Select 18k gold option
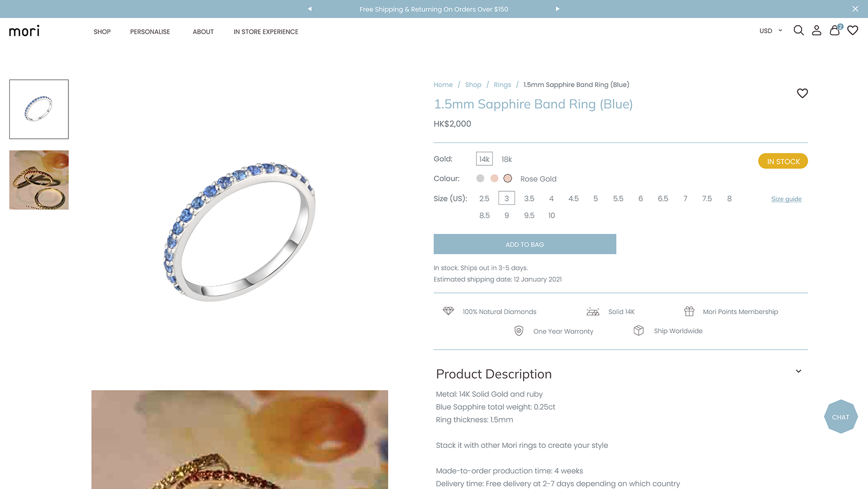868x489 pixels. (507, 159)
